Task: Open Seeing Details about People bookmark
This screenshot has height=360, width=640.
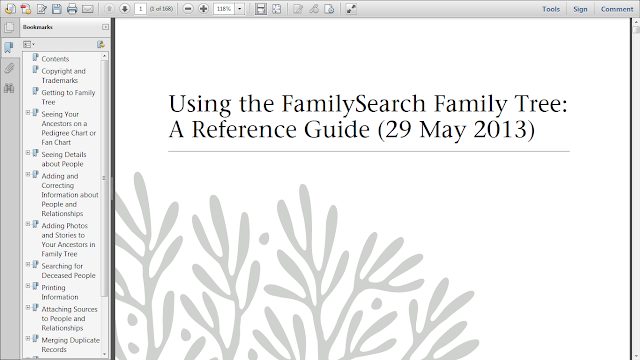Action: [x=64, y=159]
